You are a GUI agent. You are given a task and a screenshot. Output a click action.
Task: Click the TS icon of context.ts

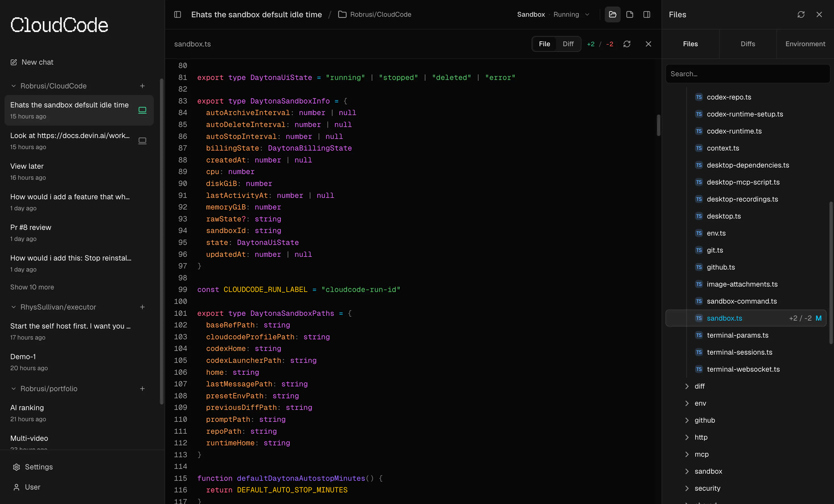click(699, 148)
